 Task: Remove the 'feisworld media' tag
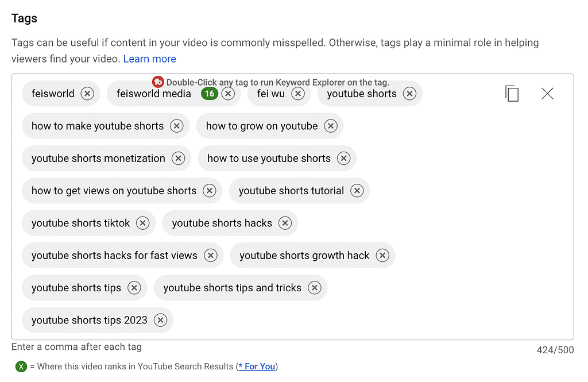(228, 94)
